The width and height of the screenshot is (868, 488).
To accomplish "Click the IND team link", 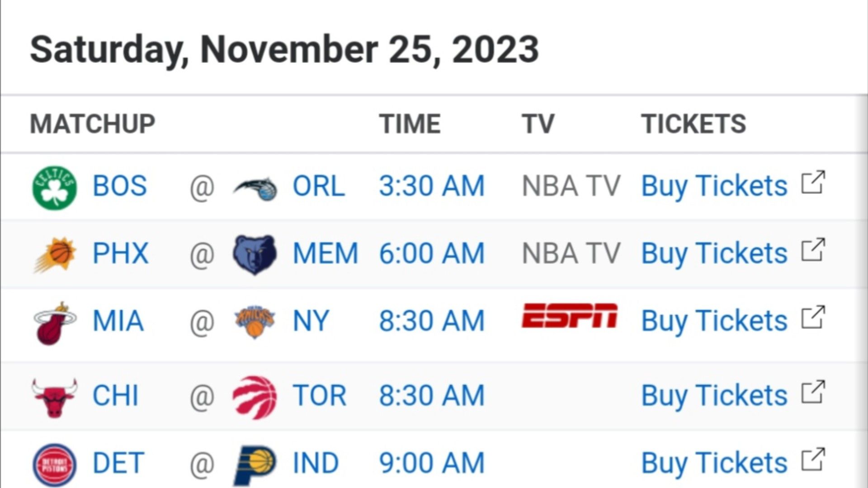I will [316, 463].
